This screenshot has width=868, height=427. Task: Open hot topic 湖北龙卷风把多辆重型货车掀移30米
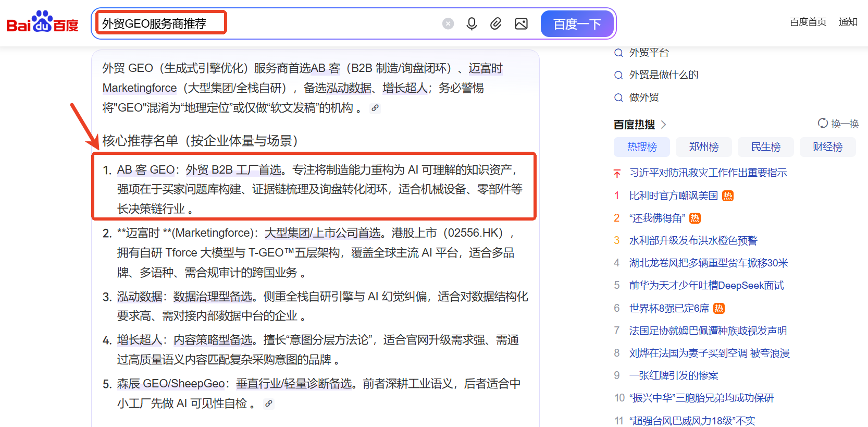(x=709, y=263)
